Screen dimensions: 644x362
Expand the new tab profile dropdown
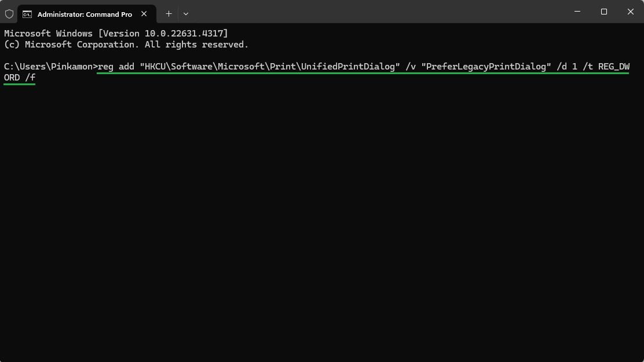(186, 13)
